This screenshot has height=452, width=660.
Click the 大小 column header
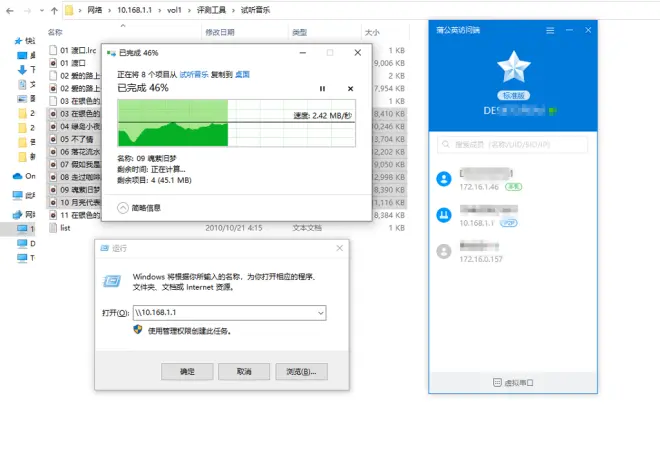click(x=371, y=32)
